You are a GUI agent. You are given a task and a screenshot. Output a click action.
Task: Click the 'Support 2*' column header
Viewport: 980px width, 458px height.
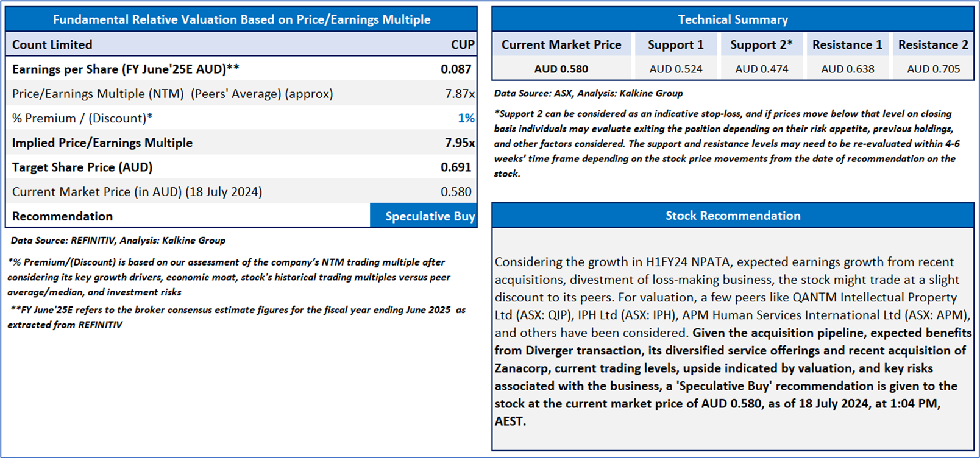761,44
